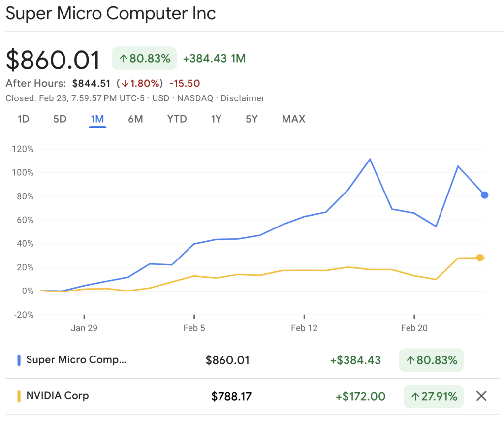Show the 6M chart range

tap(135, 119)
